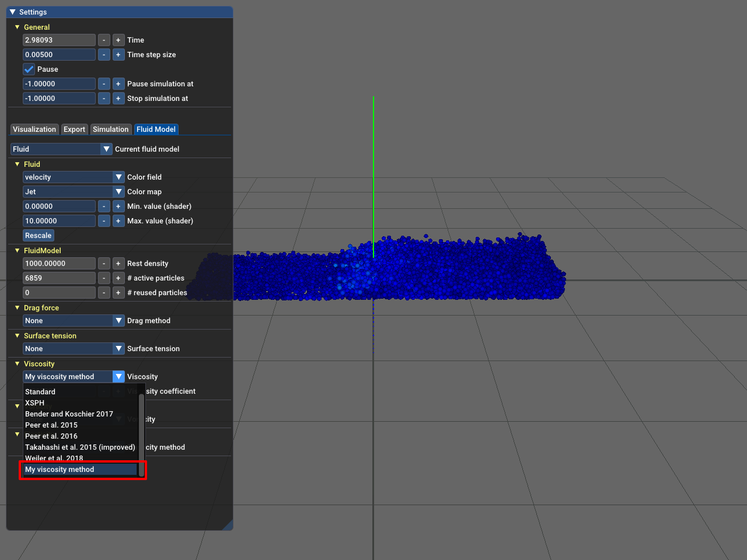Image resolution: width=747 pixels, height=560 pixels.
Task: Select My viscosity method list entry
Action: click(x=81, y=470)
